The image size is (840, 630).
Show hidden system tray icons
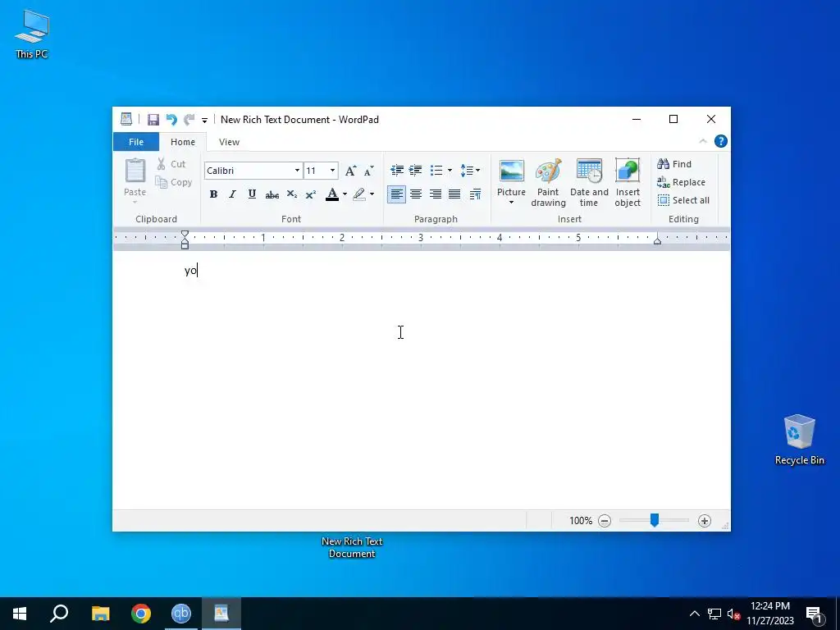694,614
